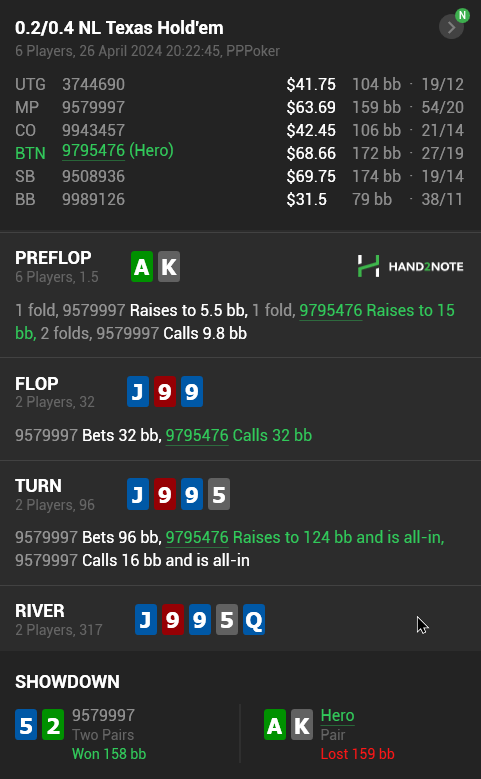Open Hero player link 9795476 in players list
Image resolution: width=481 pixels, height=779 pixels.
93,151
